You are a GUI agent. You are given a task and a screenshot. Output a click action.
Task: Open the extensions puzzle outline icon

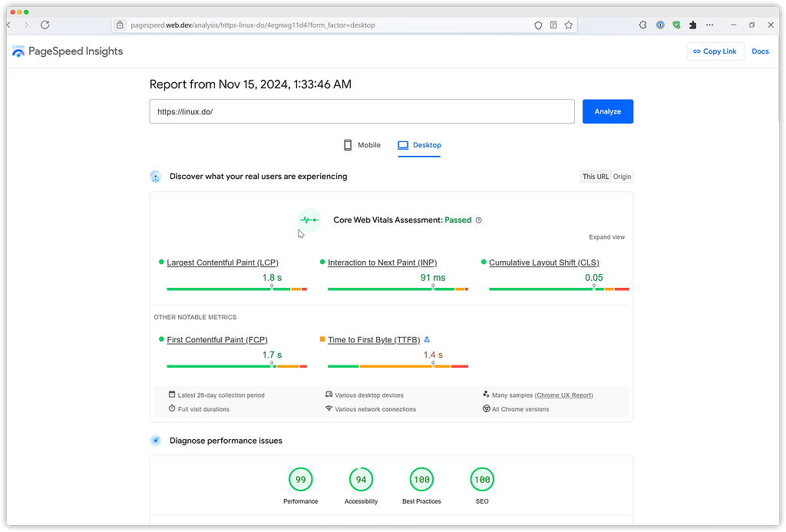pos(643,25)
